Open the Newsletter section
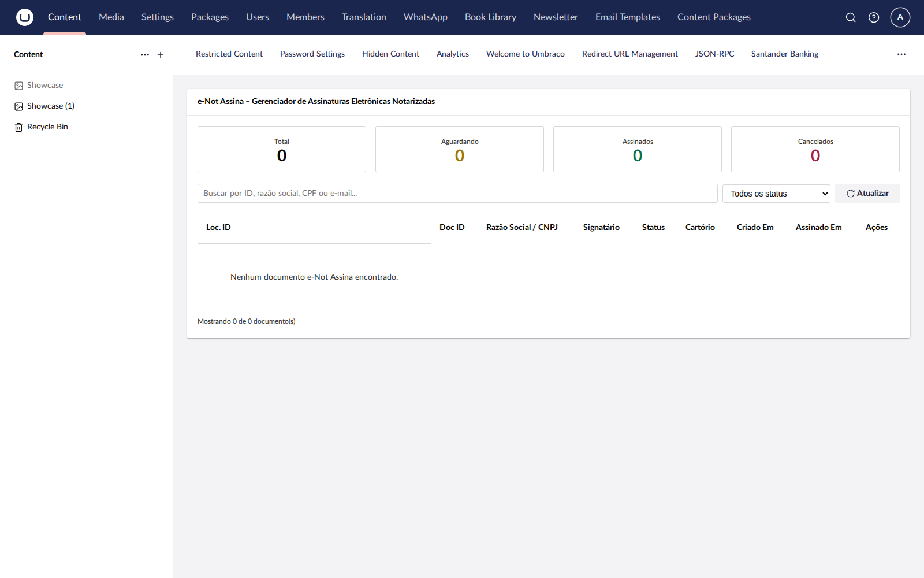 click(556, 17)
